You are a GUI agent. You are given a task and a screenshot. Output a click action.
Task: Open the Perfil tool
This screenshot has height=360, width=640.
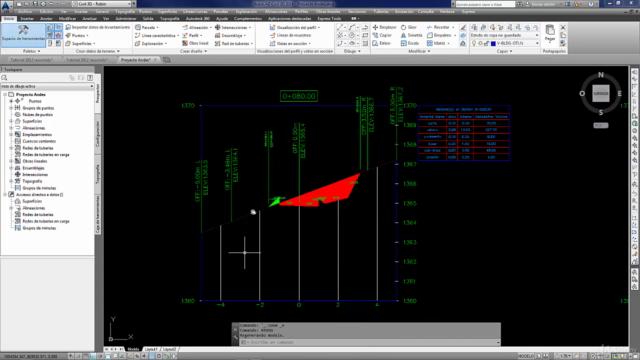[192, 36]
